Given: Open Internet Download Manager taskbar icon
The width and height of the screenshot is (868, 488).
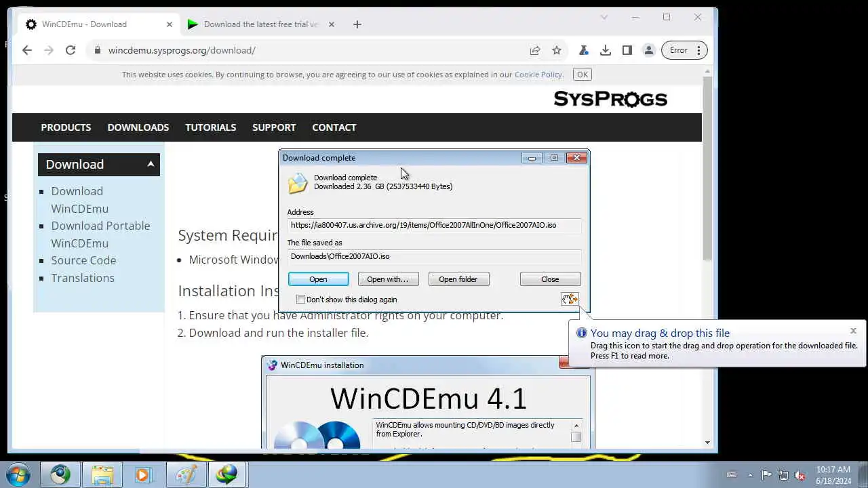Looking at the screenshot, I should coord(227,475).
